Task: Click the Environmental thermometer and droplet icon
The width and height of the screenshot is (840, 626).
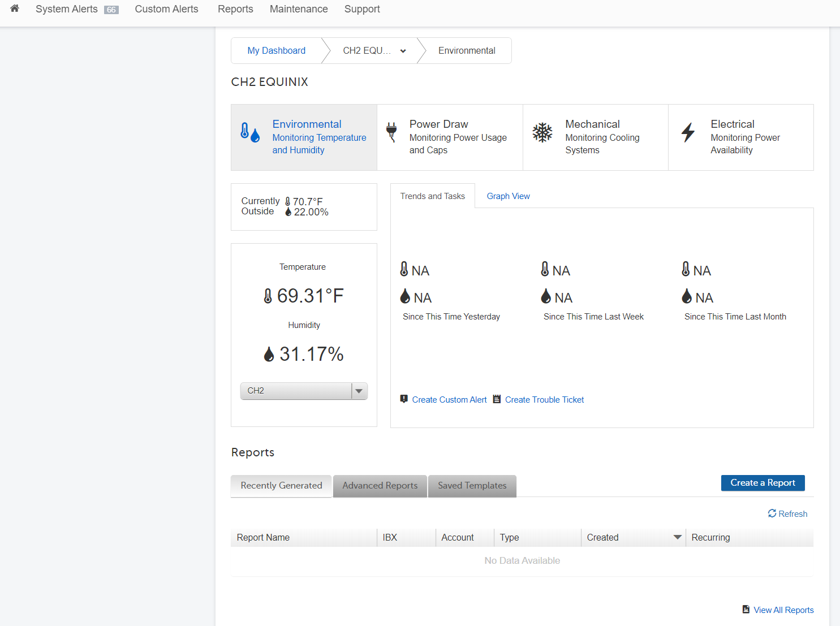Action: pos(250,132)
